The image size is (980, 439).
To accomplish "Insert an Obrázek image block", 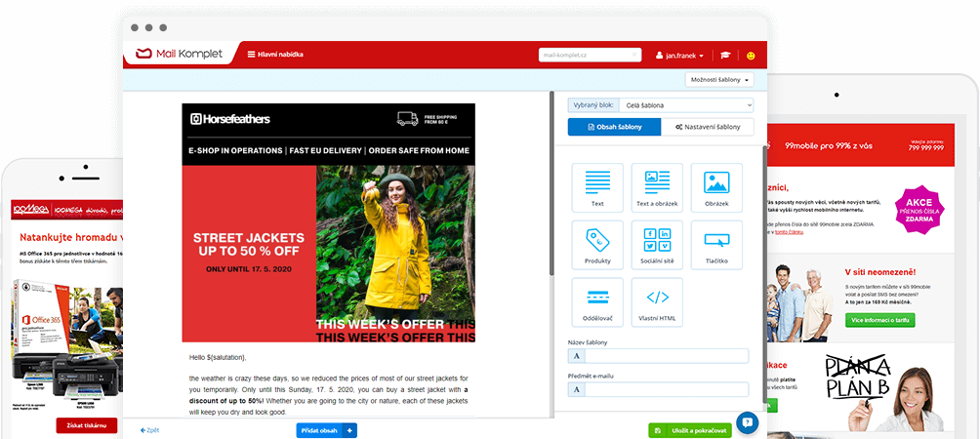I will pyautogui.click(x=716, y=187).
